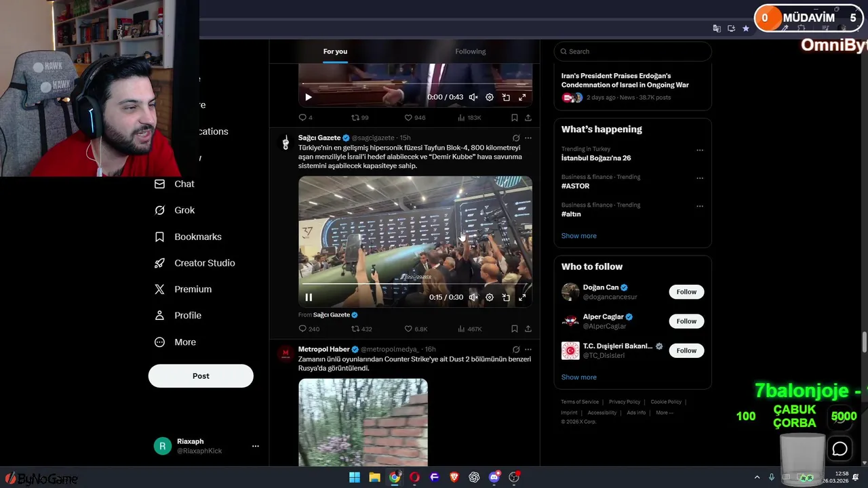Switch to the Following tab
868x488 pixels.
point(471,52)
